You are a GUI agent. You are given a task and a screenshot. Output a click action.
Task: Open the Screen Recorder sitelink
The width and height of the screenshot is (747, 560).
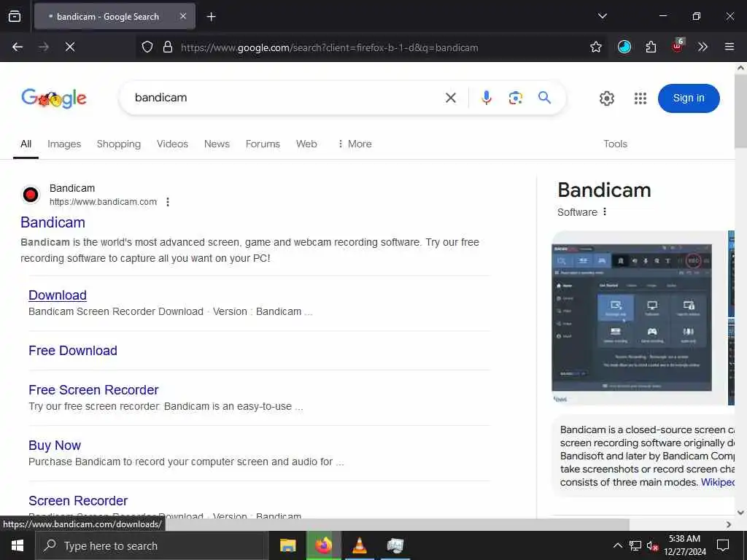click(x=78, y=501)
